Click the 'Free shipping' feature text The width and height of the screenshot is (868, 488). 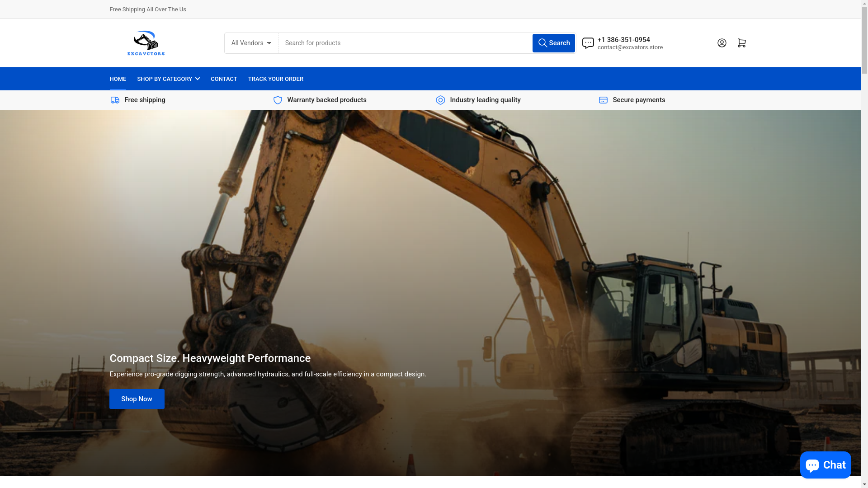pos(145,100)
